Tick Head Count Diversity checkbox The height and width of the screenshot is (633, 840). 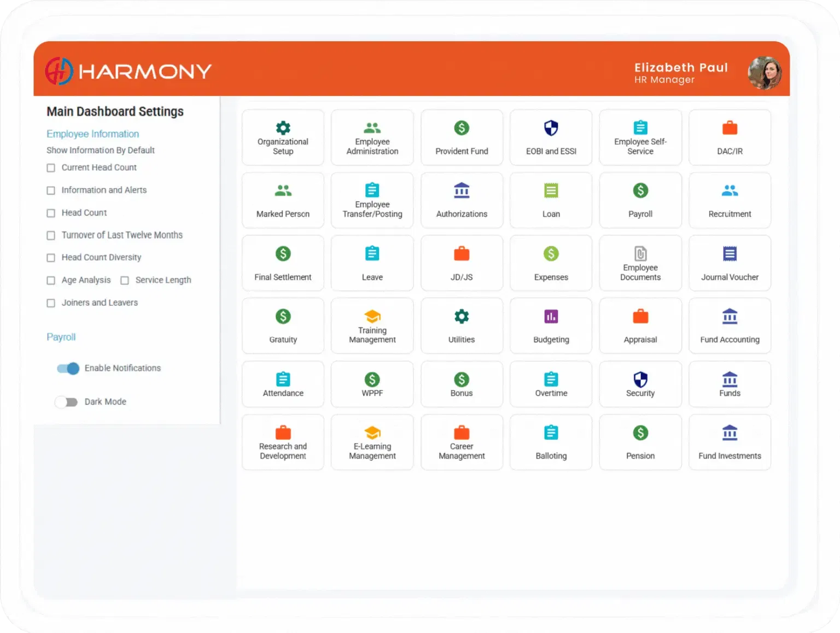[51, 258]
